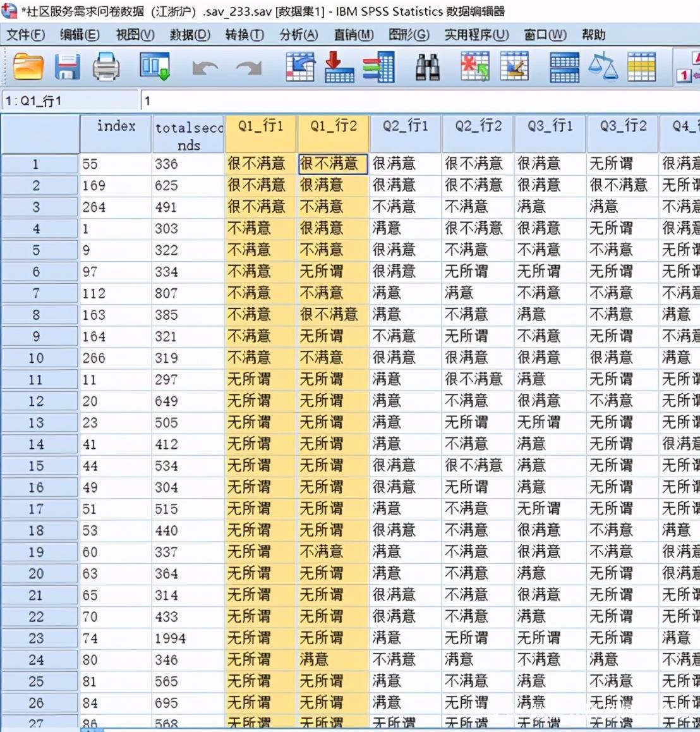
Task: Open the 转换(T) menu
Action: pos(244,35)
